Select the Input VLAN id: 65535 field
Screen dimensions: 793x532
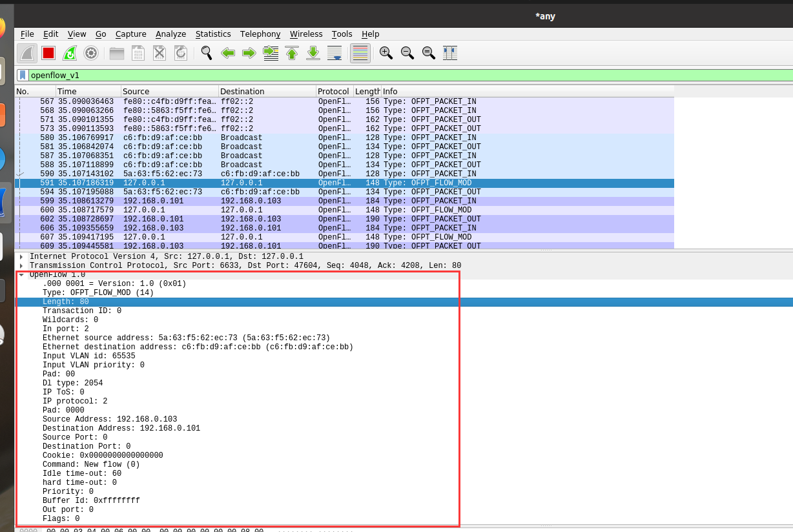[89, 356]
